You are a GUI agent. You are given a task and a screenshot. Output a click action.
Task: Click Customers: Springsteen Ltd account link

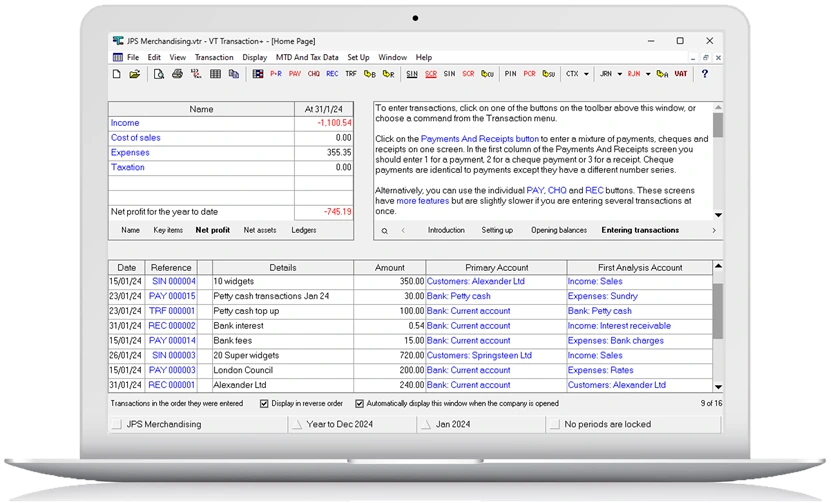click(x=479, y=356)
